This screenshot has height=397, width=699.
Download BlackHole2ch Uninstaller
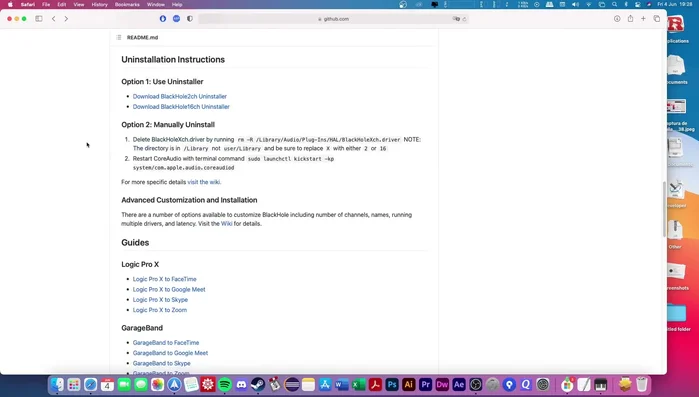point(180,96)
